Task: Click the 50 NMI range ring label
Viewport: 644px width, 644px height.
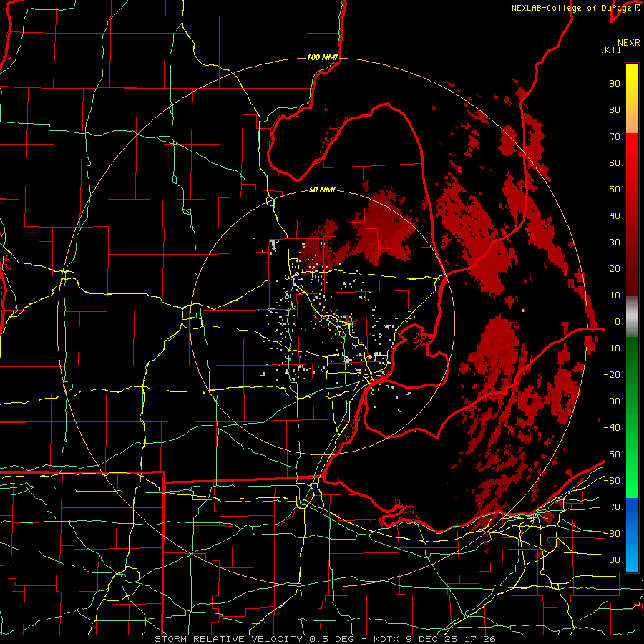Action: pos(322,190)
